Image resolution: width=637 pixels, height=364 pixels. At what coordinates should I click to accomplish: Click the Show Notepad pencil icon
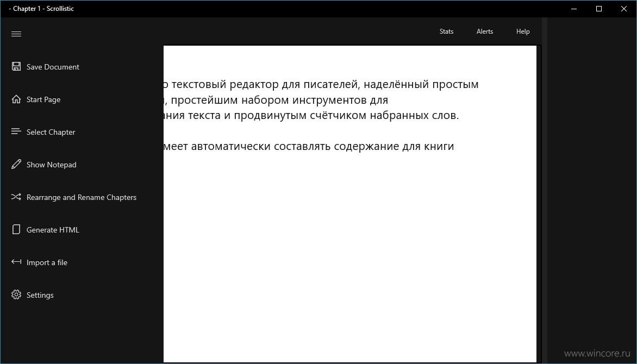click(x=16, y=164)
